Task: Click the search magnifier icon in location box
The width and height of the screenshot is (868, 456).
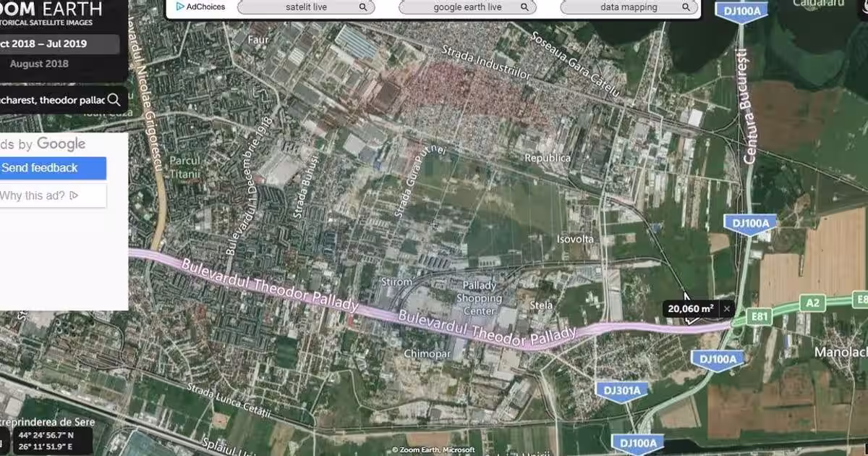Action: [x=114, y=100]
